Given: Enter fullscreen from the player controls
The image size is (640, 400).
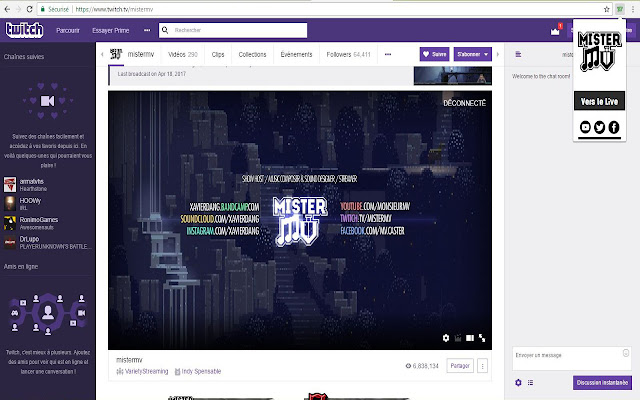Looking at the screenshot, I should [482, 338].
